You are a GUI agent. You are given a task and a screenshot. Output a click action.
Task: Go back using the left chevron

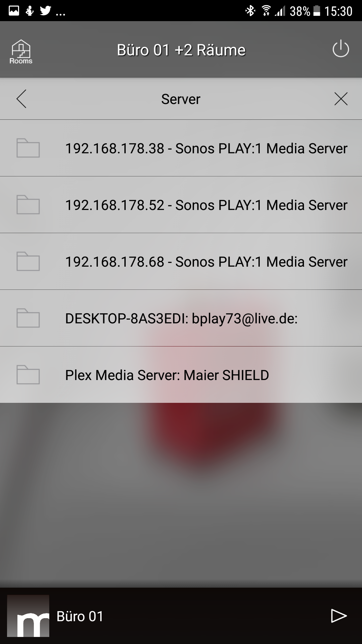pyautogui.click(x=21, y=99)
